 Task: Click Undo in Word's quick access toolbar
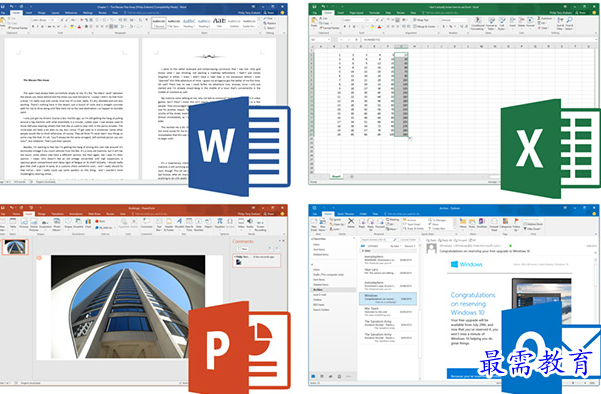[x=11, y=7]
